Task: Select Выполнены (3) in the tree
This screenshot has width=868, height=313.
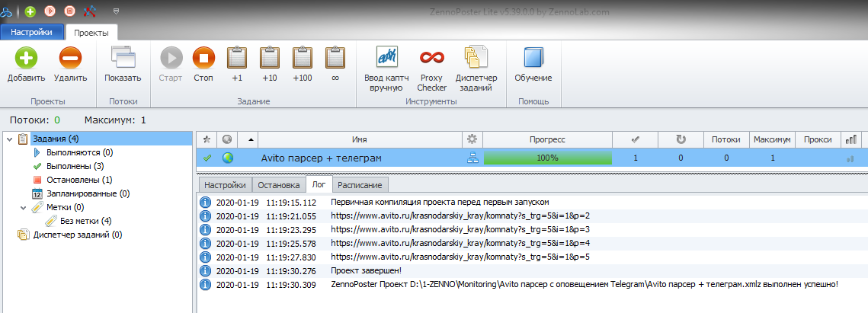Action: (x=75, y=166)
